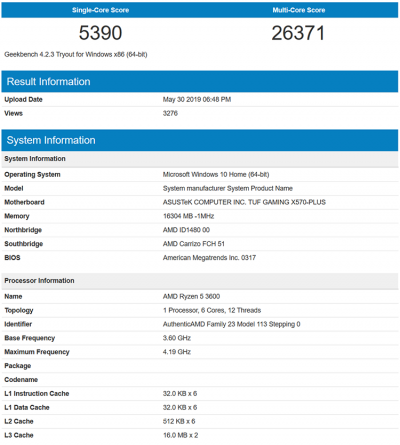Click the 16304 MB -1MHz value
400x445 pixels.
coord(188,216)
